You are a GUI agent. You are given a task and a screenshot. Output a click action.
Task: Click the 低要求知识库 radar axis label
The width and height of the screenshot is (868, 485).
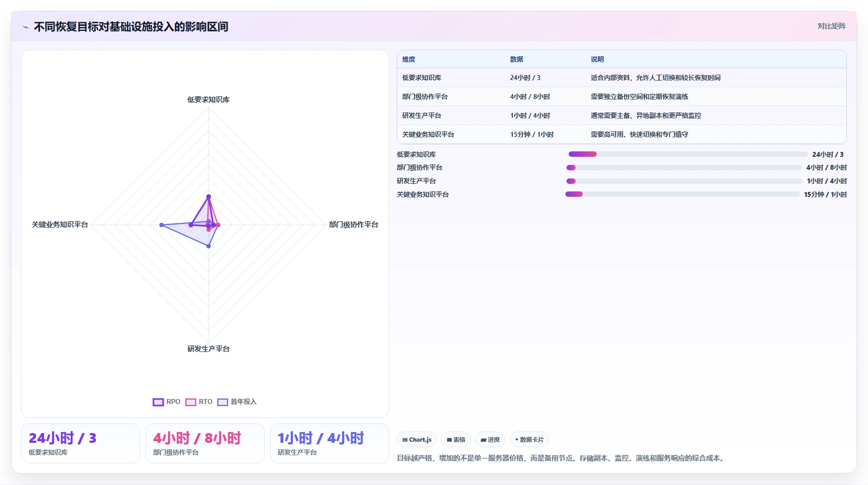(x=209, y=99)
